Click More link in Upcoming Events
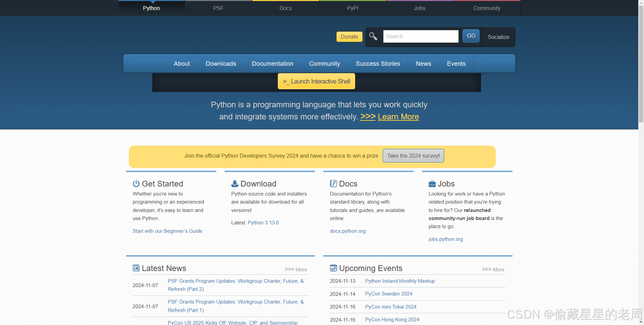The image size is (644, 325). (493, 269)
